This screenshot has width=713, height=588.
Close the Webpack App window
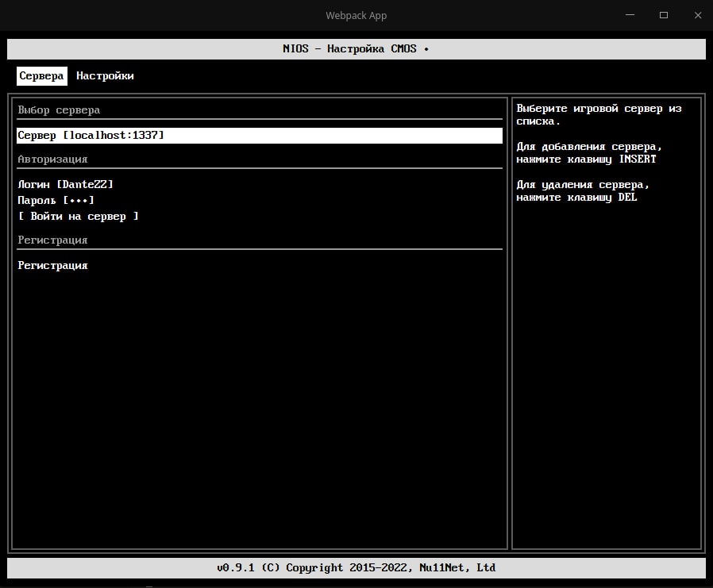698,15
